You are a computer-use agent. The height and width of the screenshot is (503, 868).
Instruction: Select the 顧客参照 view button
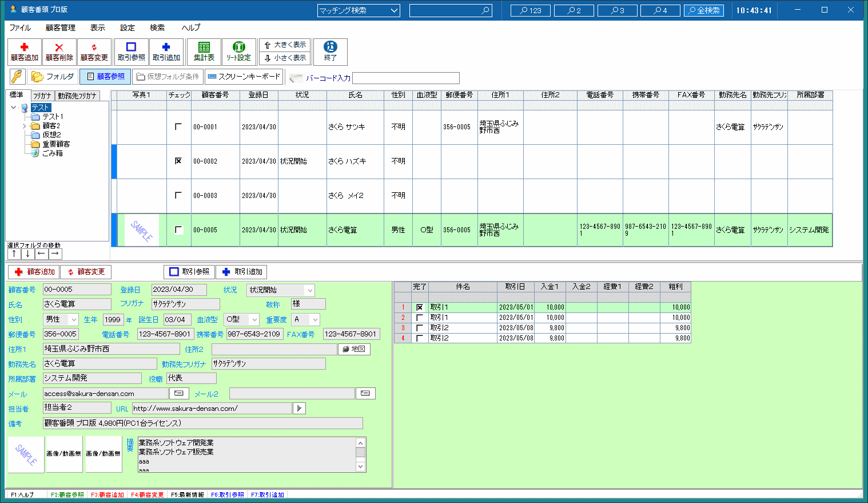pos(105,77)
